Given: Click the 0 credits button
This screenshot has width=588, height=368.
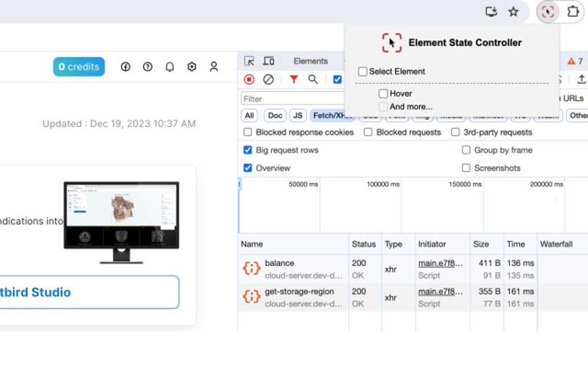Looking at the screenshot, I should [x=78, y=66].
